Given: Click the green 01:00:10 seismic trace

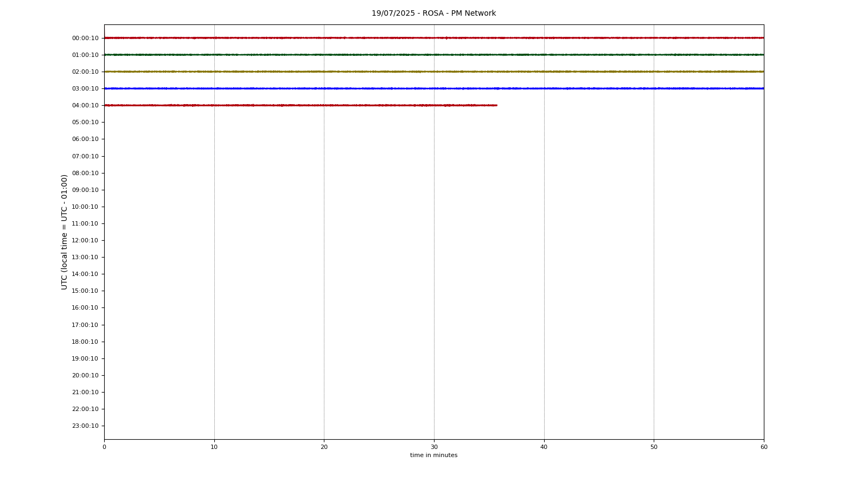Looking at the screenshot, I should (434, 55).
